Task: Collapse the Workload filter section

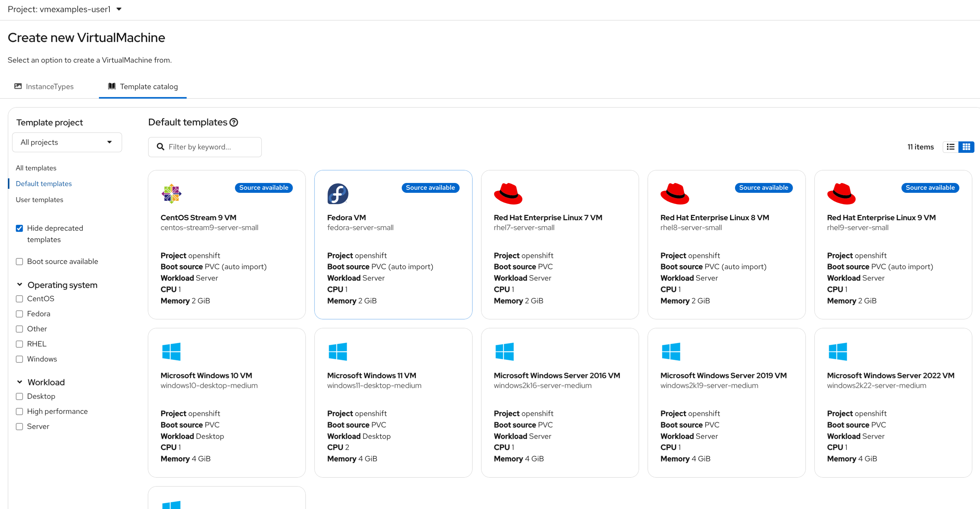Action: [x=19, y=382]
